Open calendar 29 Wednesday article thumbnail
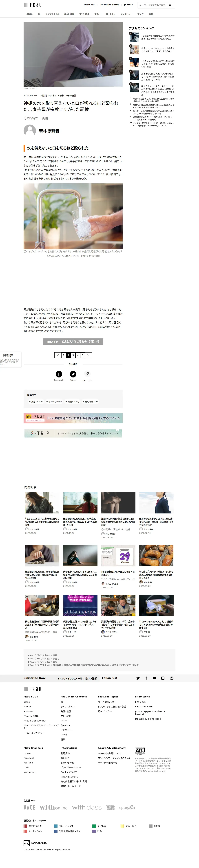 118,556
